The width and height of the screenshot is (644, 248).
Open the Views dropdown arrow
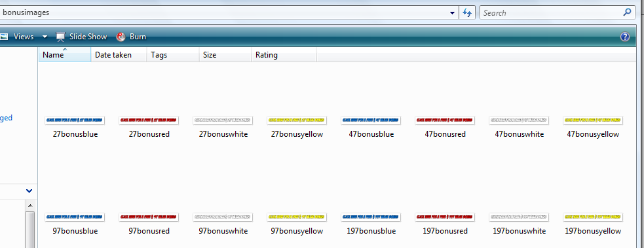tap(45, 37)
